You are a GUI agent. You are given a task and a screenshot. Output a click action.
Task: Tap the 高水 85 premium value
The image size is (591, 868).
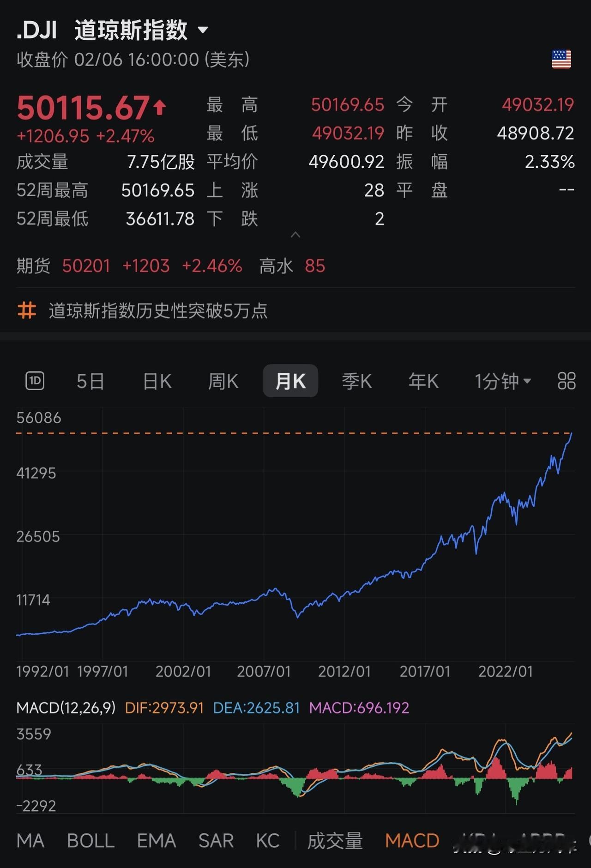coord(292,266)
